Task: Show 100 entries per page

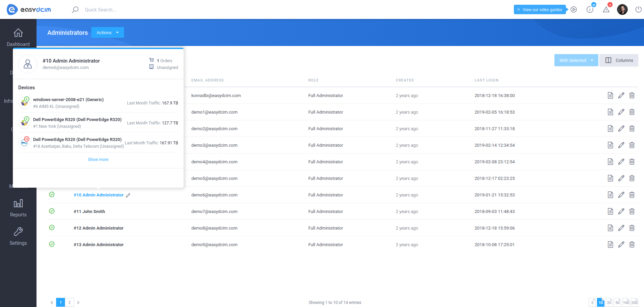Action: click(x=626, y=303)
